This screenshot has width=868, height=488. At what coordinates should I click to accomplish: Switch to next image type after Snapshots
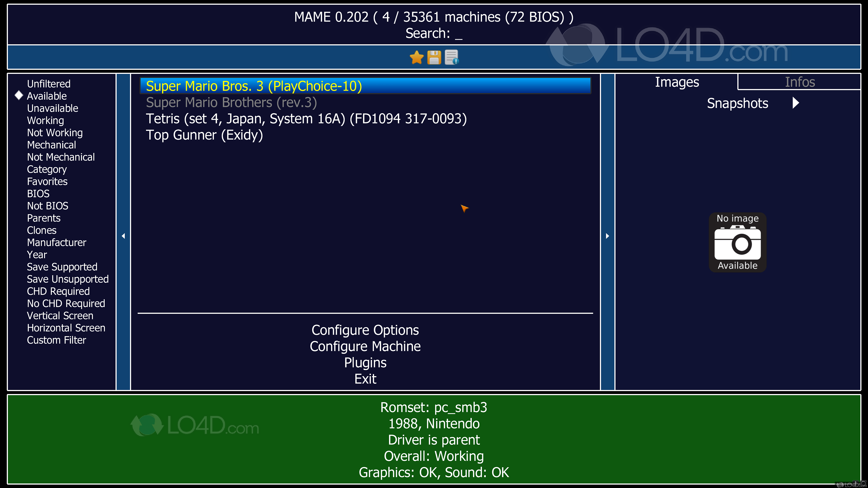tap(796, 103)
